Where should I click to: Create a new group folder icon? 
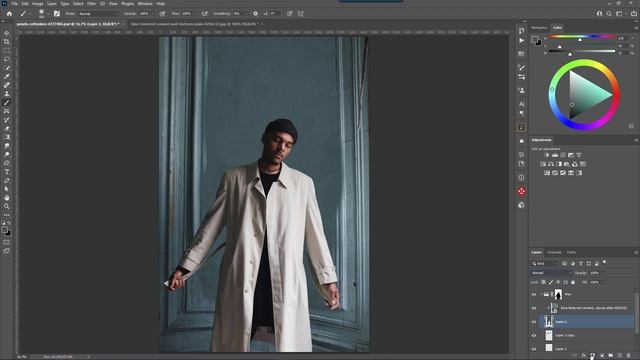point(611,356)
